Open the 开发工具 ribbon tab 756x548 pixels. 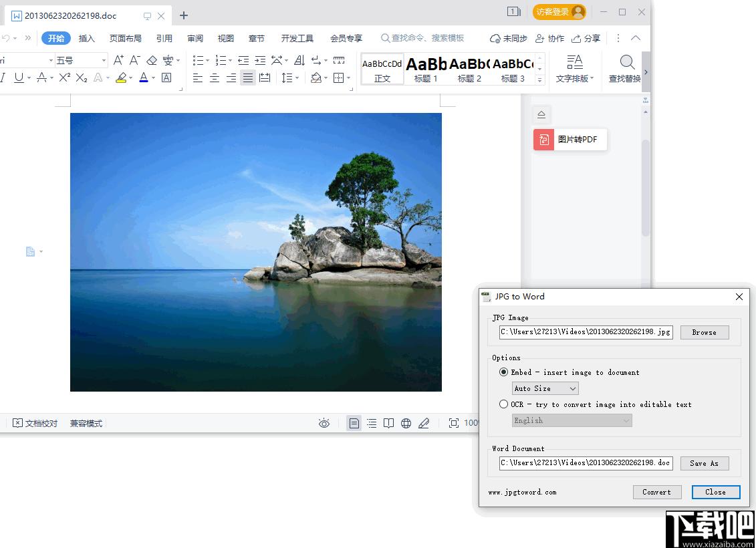coord(297,38)
